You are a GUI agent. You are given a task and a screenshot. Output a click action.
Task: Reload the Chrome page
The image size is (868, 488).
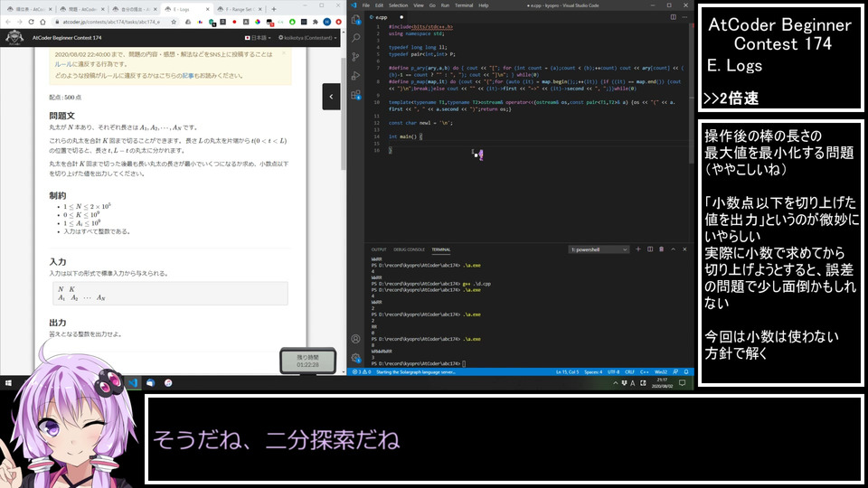click(x=31, y=22)
